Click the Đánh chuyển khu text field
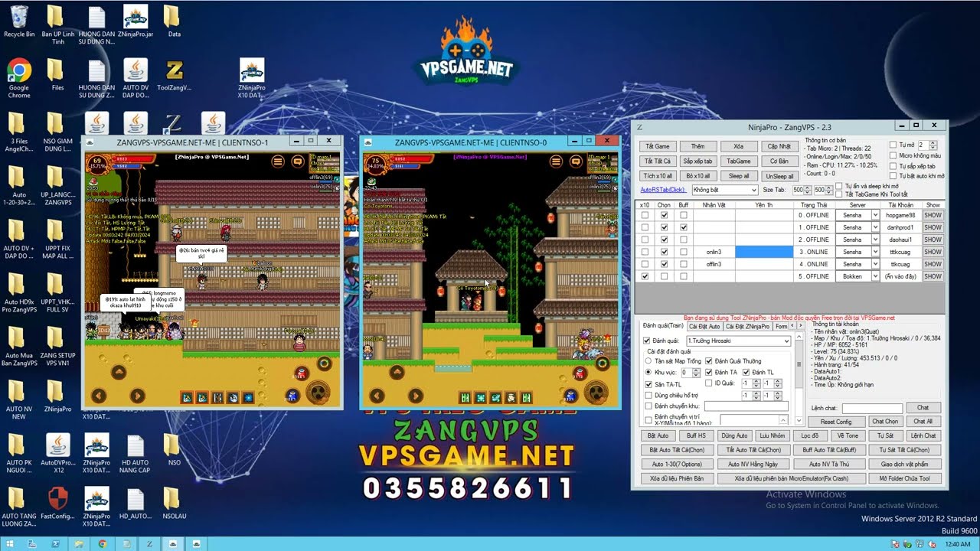This screenshot has height=551, width=980. (746, 406)
